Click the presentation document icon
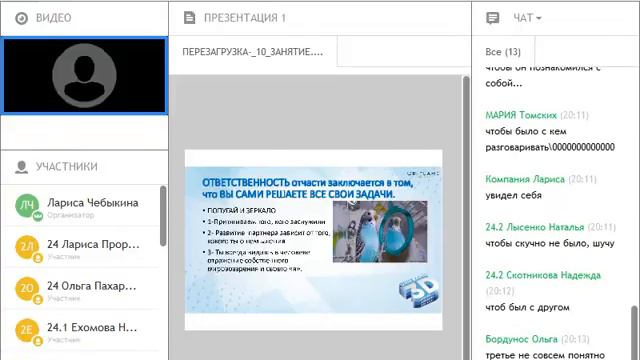Screen dimensions: 640x360 [189, 18]
